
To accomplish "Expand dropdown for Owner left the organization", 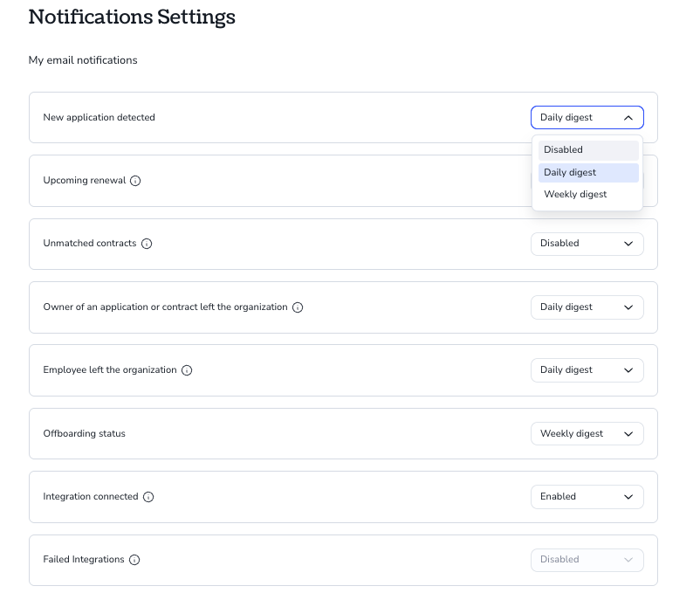I will (x=587, y=307).
